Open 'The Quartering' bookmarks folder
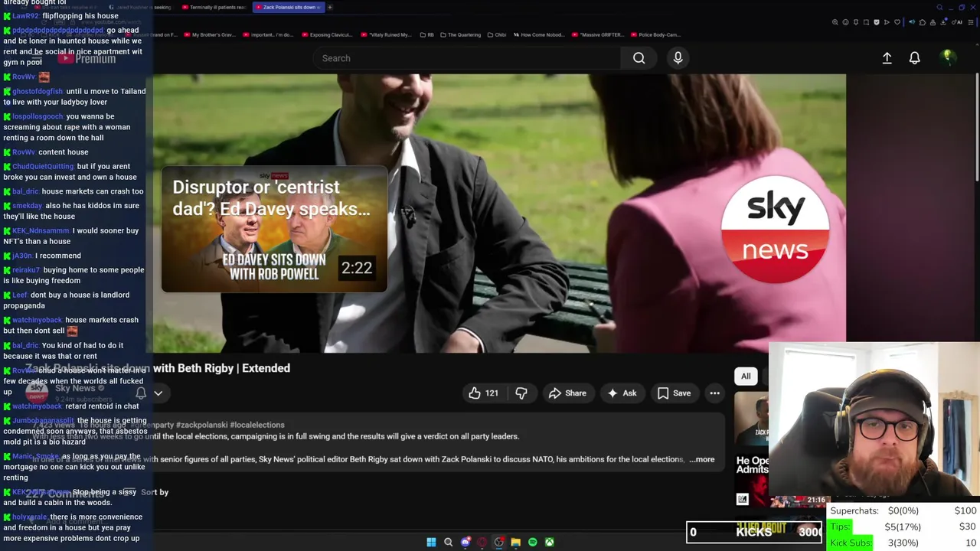This screenshot has width=980, height=551. (460, 34)
